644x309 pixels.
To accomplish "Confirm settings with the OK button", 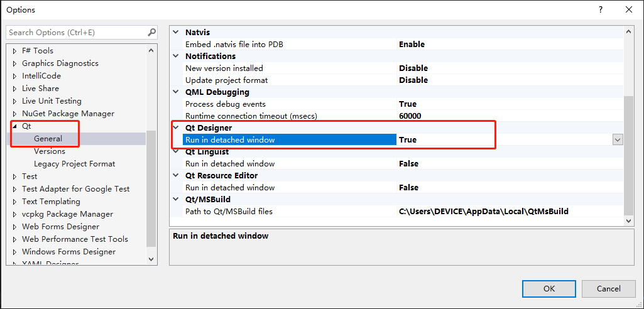I will point(548,289).
